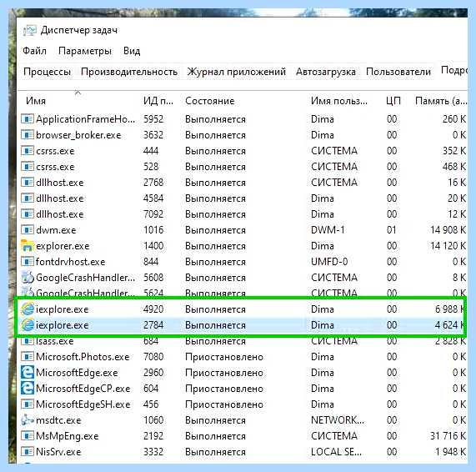Select the browser_broker.exe process name
Screen dimensions: 476x472
[x=78, y=135]
